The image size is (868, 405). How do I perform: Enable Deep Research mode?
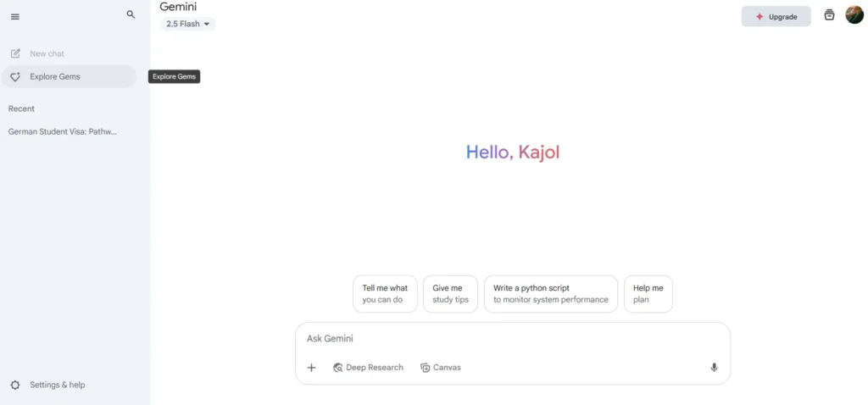[x=368, y=368]
